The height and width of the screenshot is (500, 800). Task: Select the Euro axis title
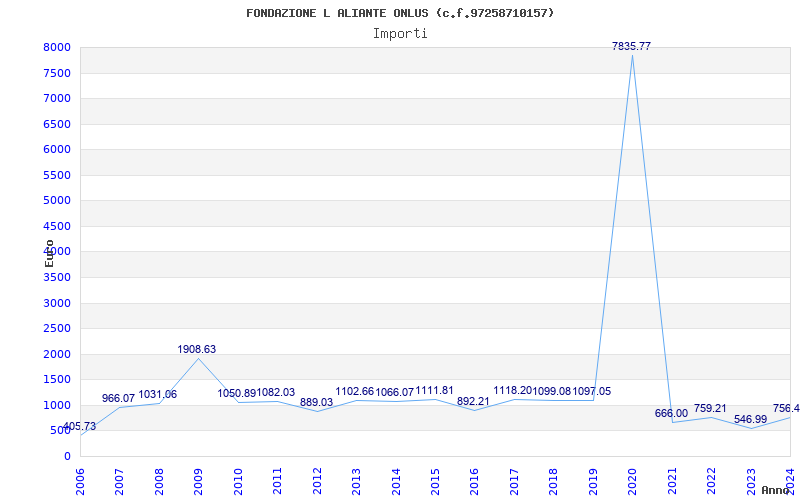click(x=49, y=253)
